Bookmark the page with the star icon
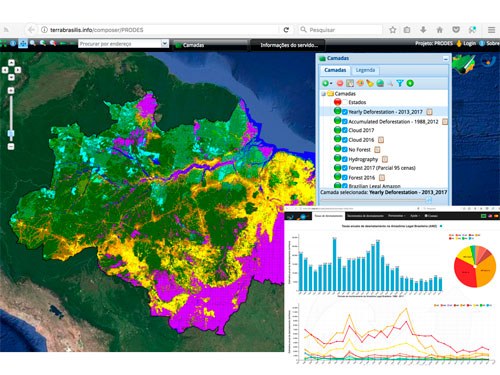500x375 pixels. point(393,30)
